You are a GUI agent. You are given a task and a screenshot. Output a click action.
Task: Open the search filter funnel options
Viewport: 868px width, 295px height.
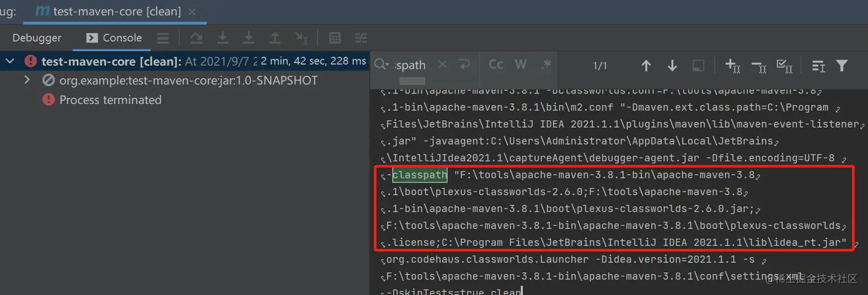click(842, 65)
